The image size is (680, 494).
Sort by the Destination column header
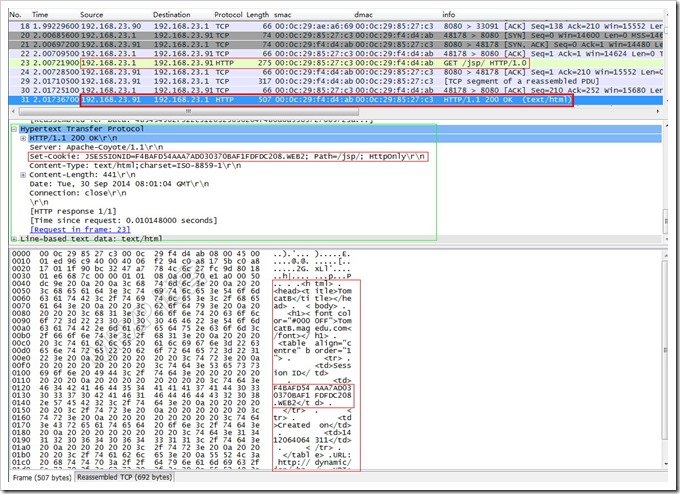point(171,15)
